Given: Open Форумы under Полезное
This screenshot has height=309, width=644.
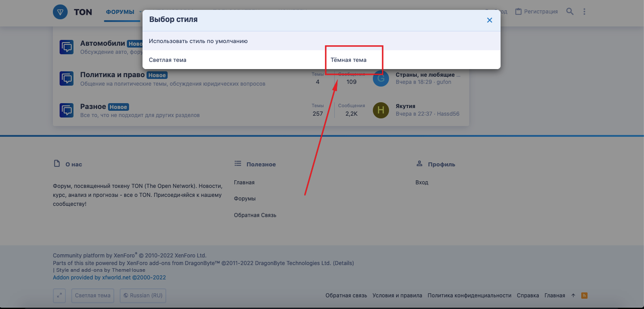Looking at the screenshot, I should 245,199.
